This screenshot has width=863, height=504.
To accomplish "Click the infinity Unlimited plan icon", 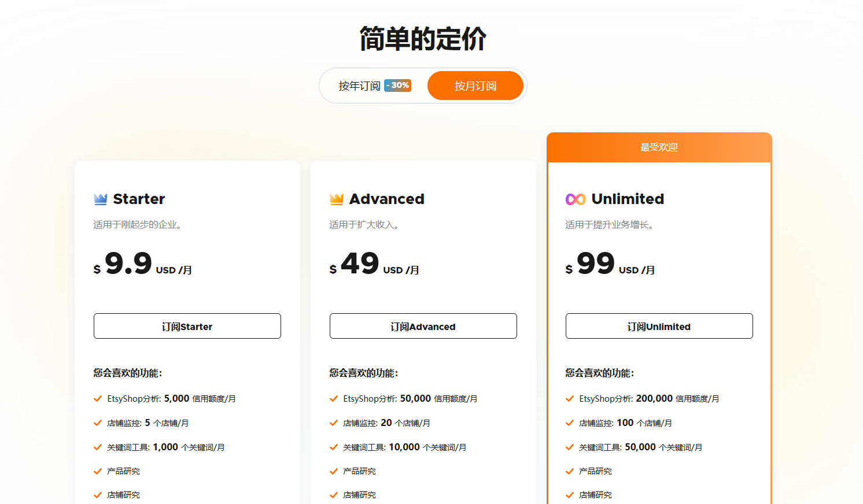I will point(576,199).
